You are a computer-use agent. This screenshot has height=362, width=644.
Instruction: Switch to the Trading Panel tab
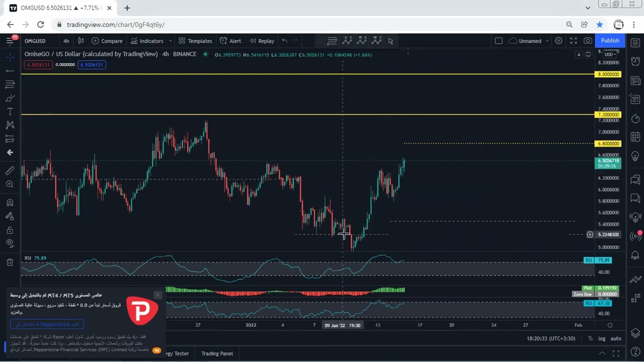[217, 353]
